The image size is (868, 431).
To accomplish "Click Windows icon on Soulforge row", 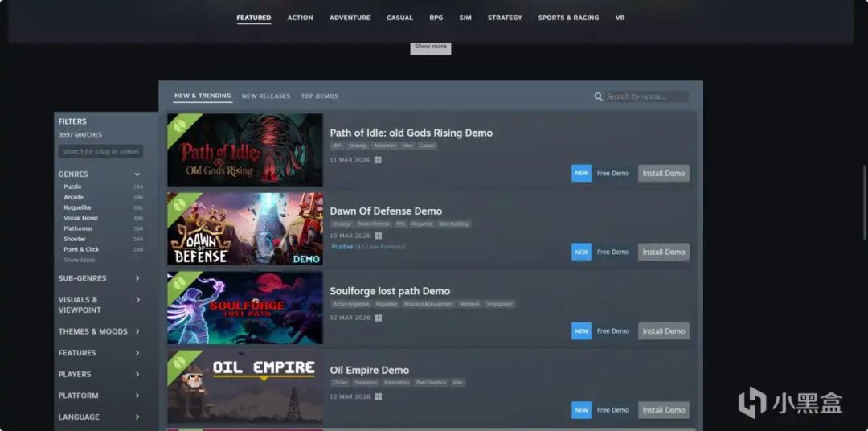I will [378, 318].
